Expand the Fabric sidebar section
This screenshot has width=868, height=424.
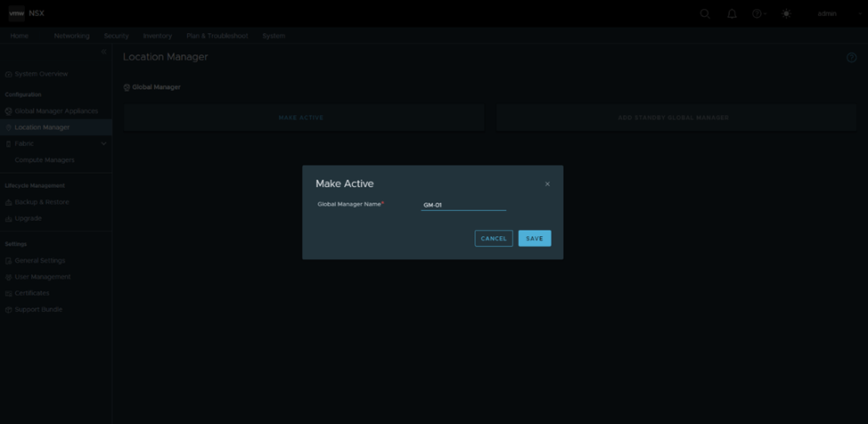pyautogui.click(x=103, y=143)
